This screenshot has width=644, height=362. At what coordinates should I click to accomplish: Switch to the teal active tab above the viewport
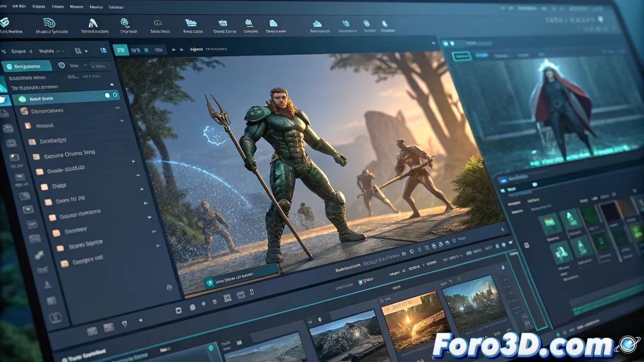point(120,50)
